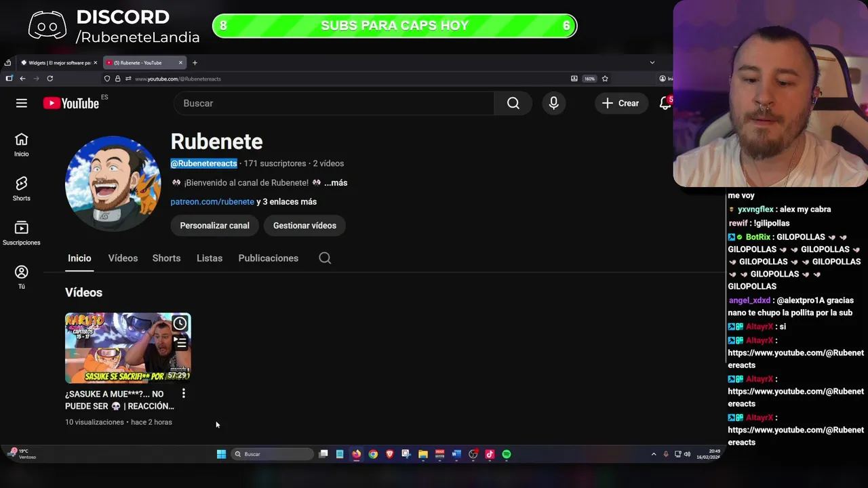Open the YouTube hamburger guide menu
This screenshot has width=868, height=488.
(x=22, y=103)
